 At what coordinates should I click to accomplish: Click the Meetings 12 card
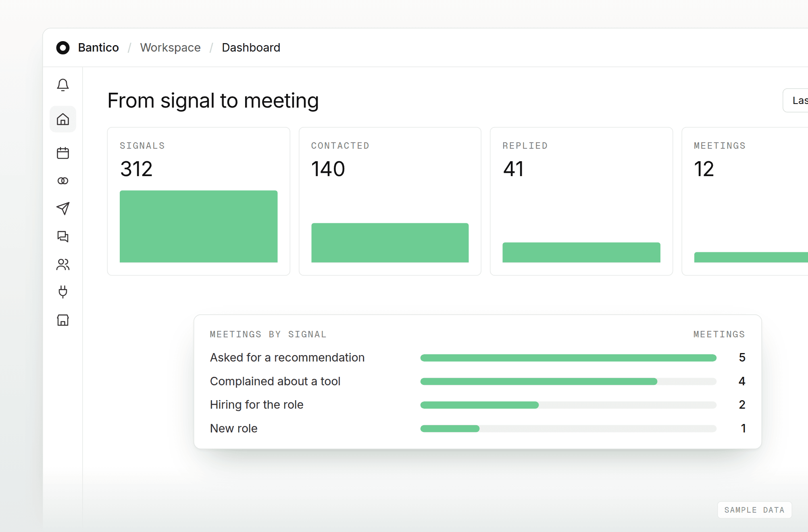pos(745,202)
